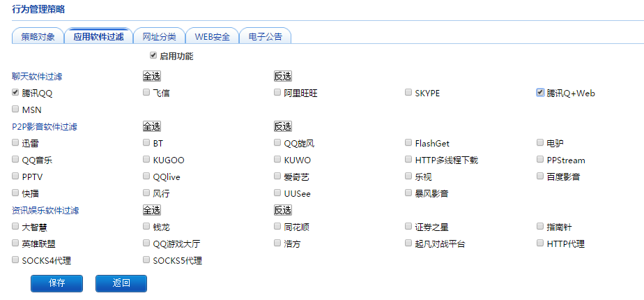Tick the PPTV checkbox

tap(15, 176)
